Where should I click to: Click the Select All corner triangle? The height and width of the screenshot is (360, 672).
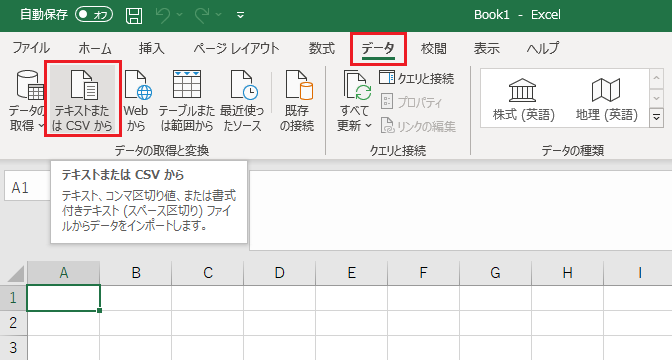16,274
